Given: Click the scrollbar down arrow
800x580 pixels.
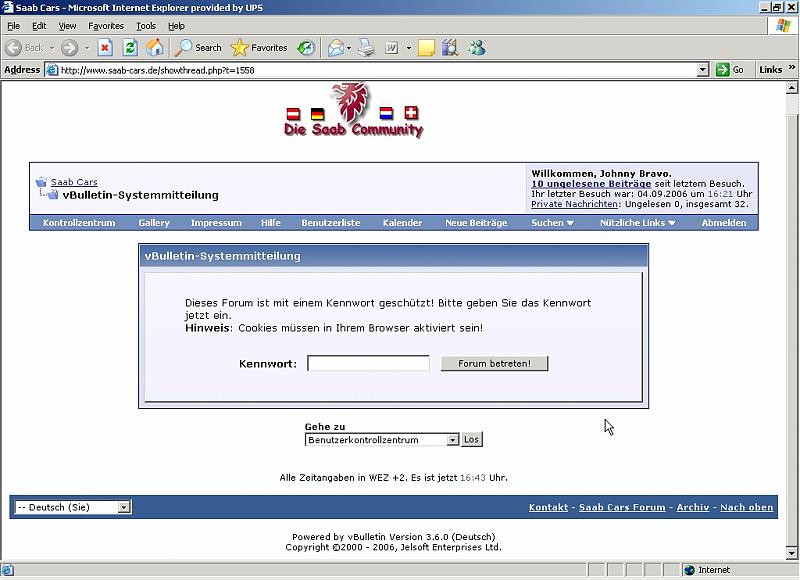Looking at the screenshot, I should pyautogui.click(x=792, y=552).
